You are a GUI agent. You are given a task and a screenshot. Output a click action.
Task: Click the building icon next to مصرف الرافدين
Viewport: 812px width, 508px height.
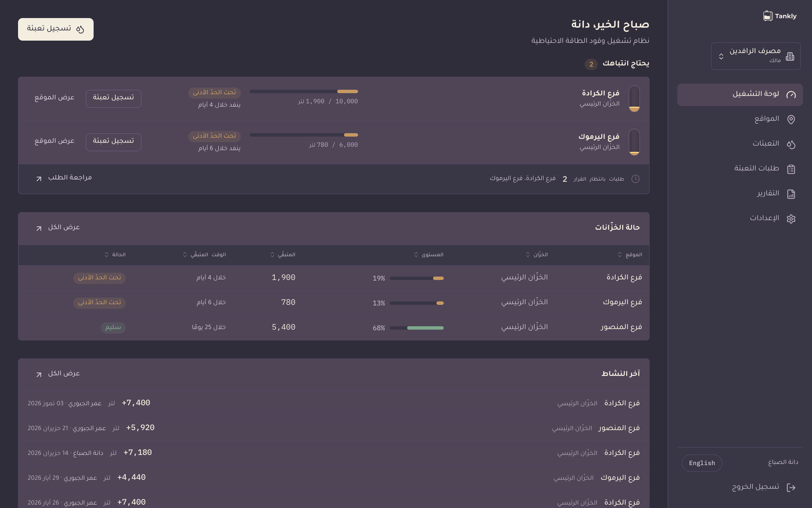point(790,56)
